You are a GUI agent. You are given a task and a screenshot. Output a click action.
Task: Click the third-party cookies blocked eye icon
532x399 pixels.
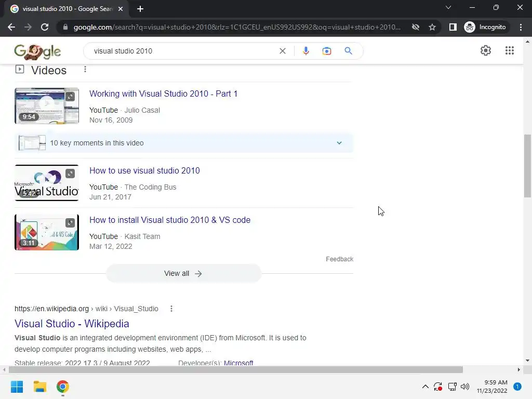pos(415,27)
